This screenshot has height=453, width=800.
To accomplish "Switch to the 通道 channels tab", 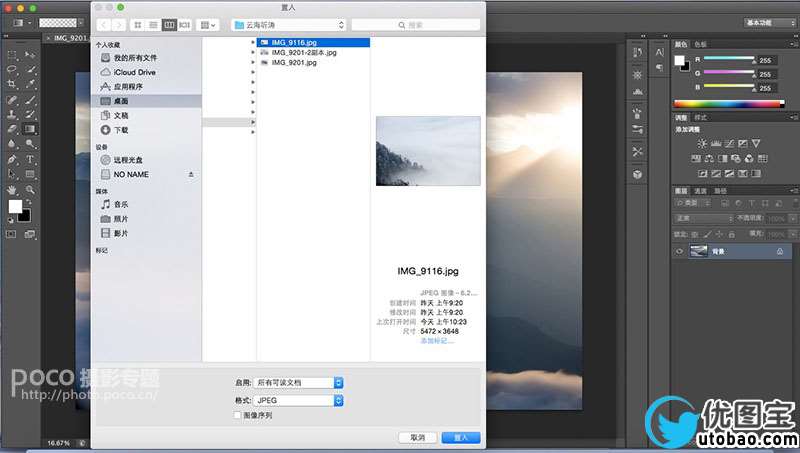I will (701, 191).
